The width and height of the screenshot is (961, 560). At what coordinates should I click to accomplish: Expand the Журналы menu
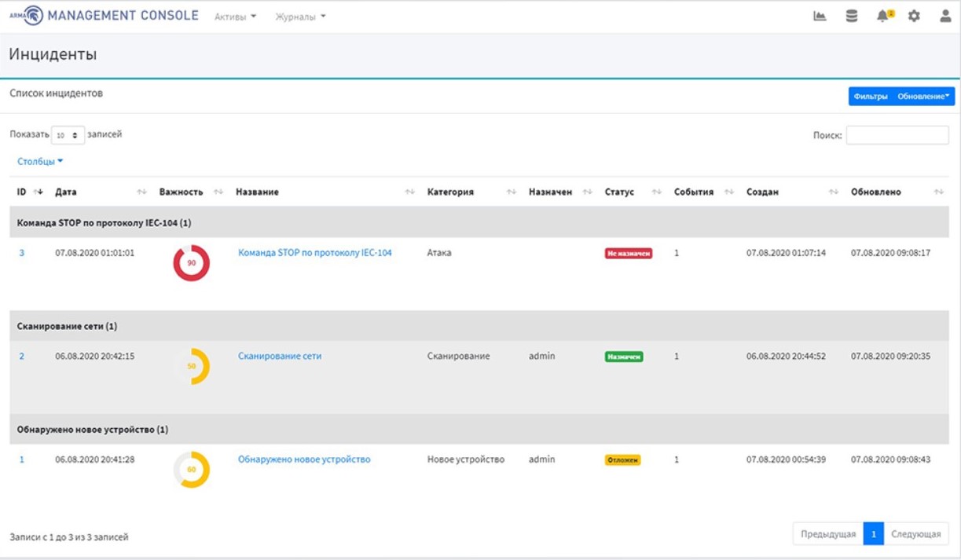(x=300, y=16)
